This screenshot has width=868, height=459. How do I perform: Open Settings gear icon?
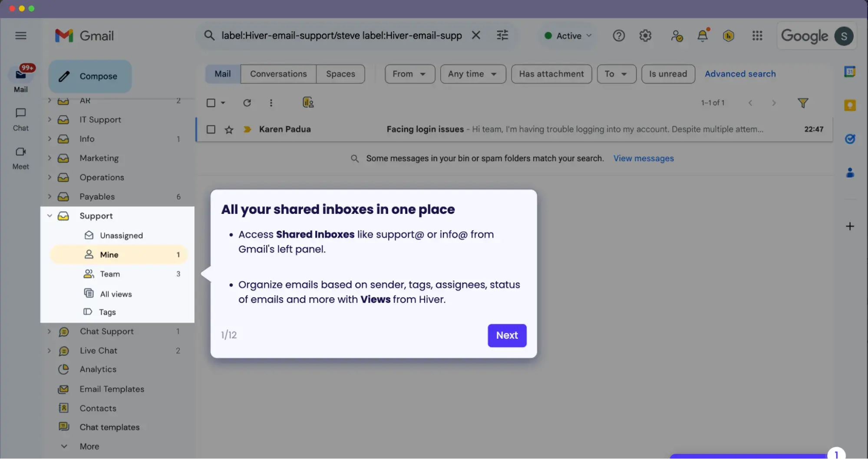[645, 36]
